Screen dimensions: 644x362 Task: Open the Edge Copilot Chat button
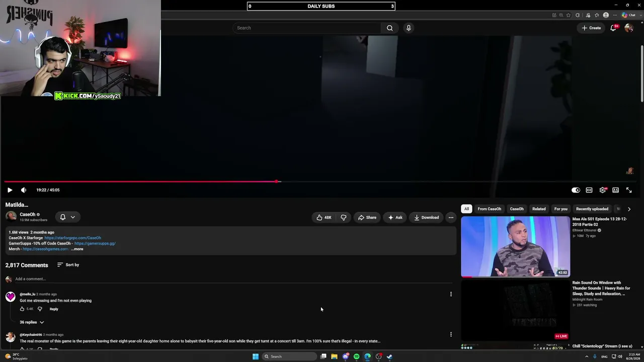[628, 15]
